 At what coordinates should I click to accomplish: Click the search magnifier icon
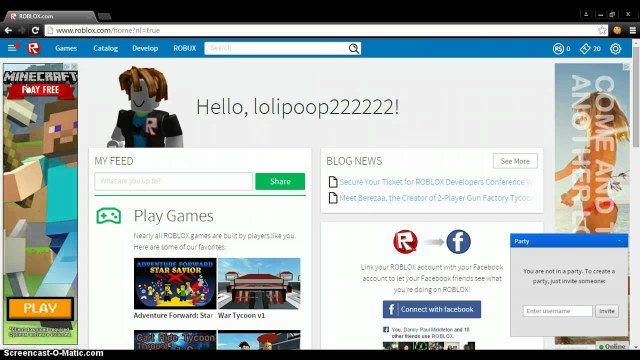coord(354,49)
